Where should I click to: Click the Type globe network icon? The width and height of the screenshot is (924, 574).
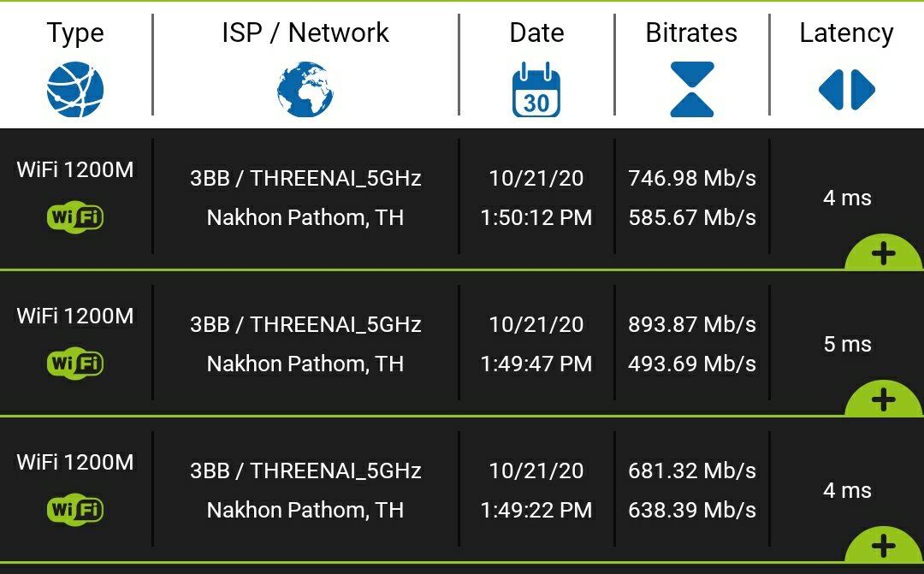pyautogui.click(x=75, y=90)
